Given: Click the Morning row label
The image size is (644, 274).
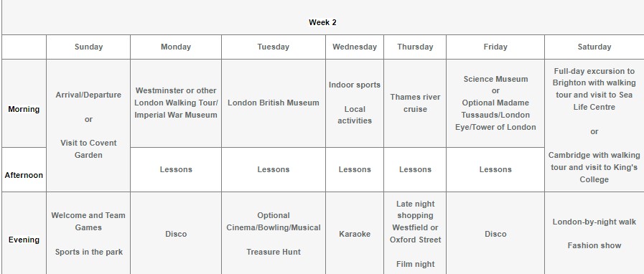Looking at the screenshot, I should click(x=24, y=109).
